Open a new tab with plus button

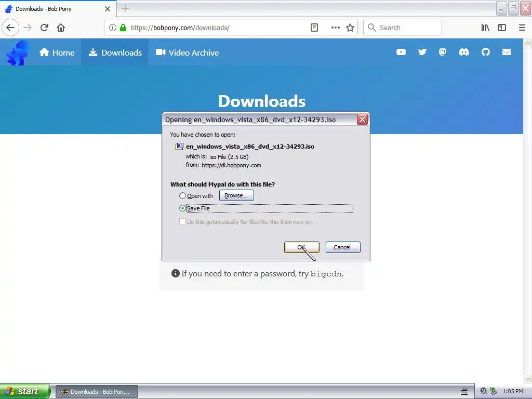(x=125, y=8)
